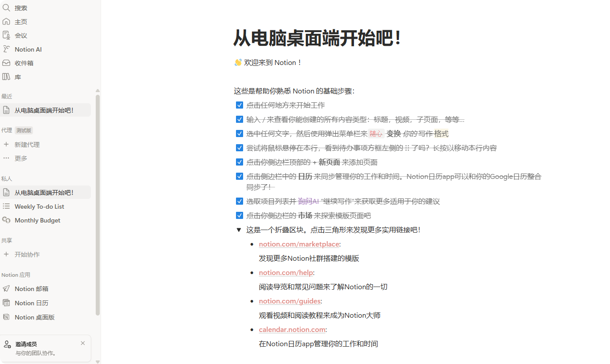This screenshot has height=364, width=610.
Task: Uncheck the 市场 explore templates checkbox
Action: (240, 216)
